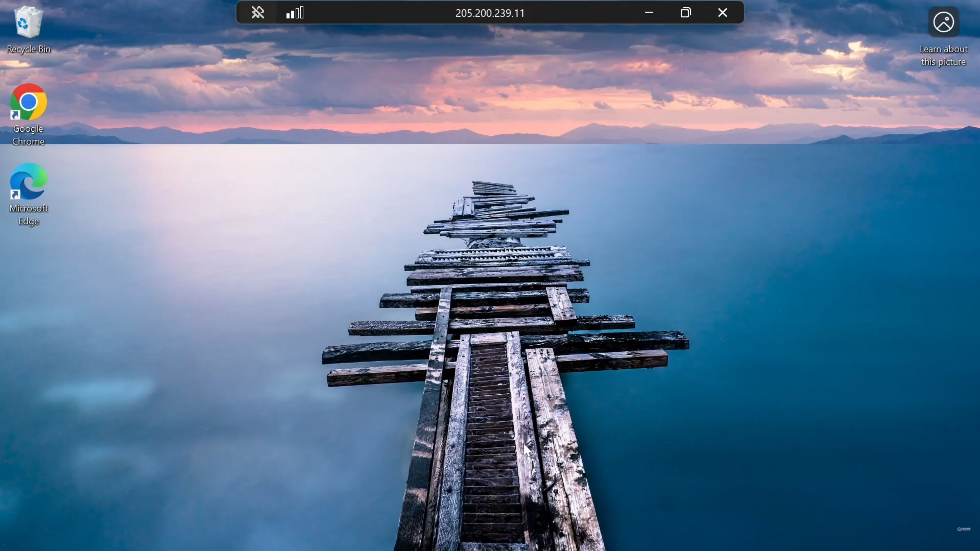Restore down the remote session window

685,13
